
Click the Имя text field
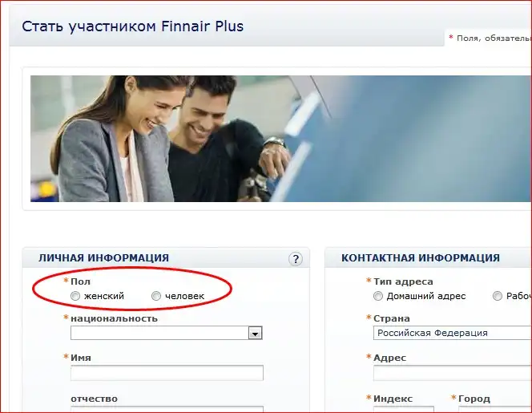click(x=167, y=373)
